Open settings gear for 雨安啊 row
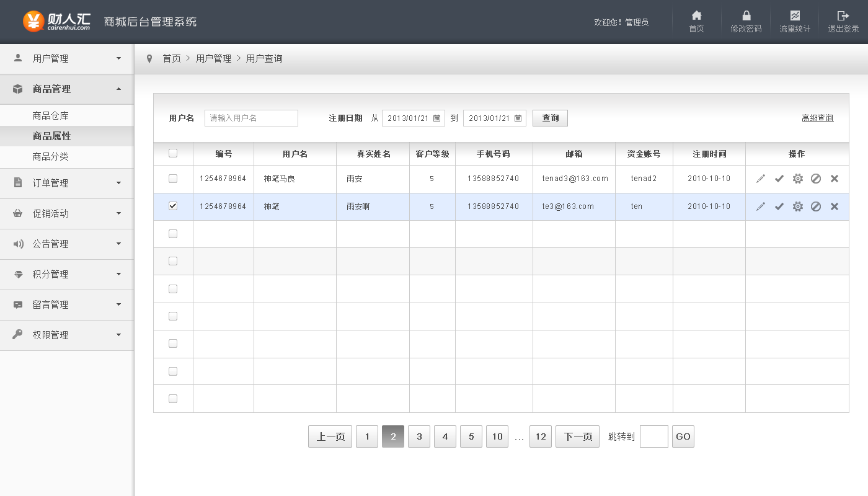 coord(798,206)
